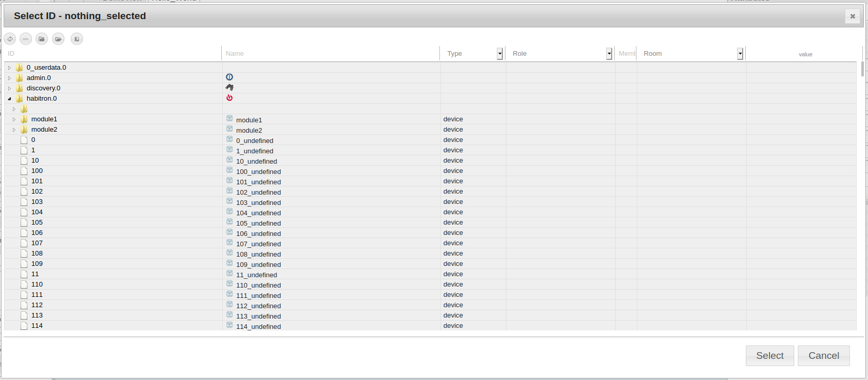
Task: Click the Name filter input field
Action: click(331, 54)
